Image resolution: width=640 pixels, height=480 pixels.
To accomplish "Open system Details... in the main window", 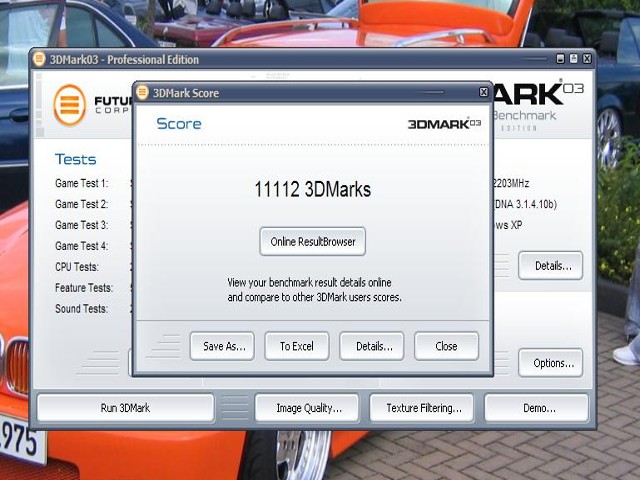I will (551, 266).
